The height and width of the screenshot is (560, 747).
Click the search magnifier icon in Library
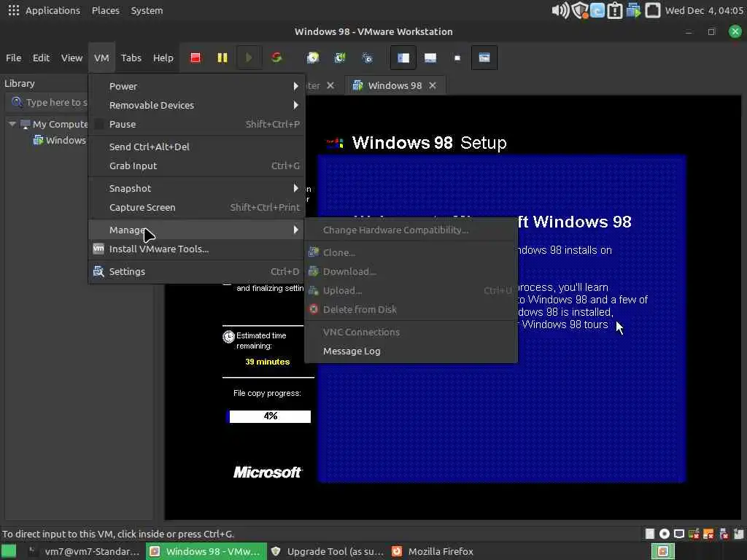17,102
